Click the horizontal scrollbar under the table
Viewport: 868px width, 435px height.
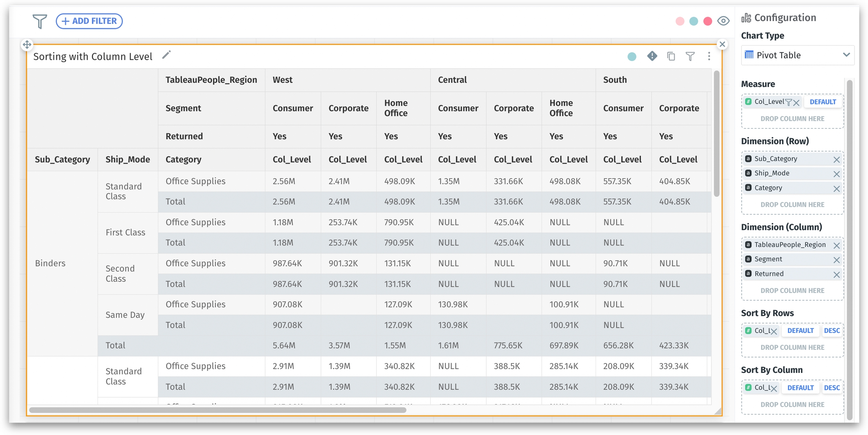coord(217,410)
